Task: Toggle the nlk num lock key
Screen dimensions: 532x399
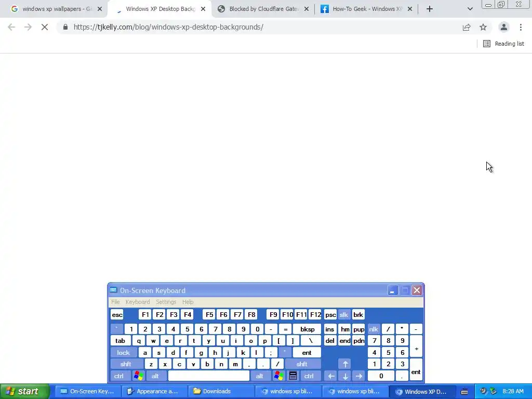Action: click(374, 329)
